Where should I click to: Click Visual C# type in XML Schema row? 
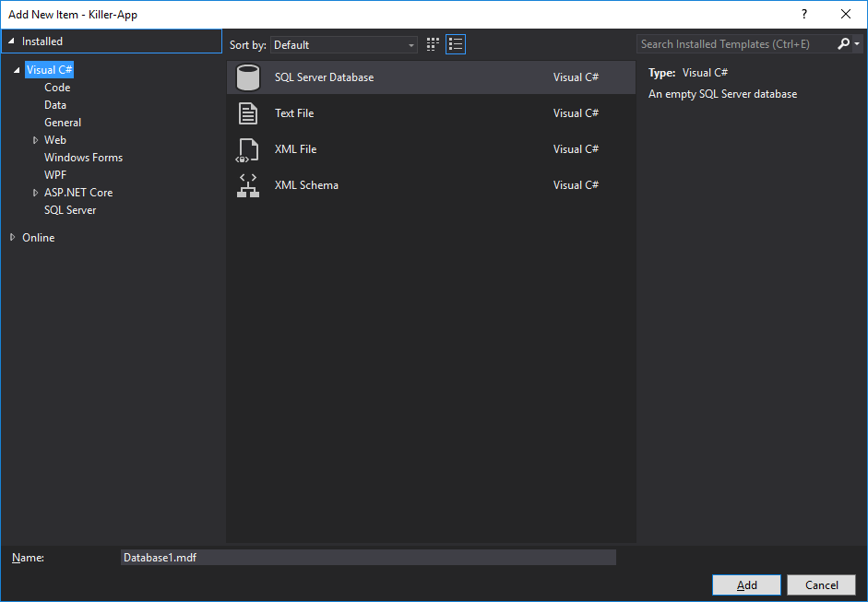[576, 185]
